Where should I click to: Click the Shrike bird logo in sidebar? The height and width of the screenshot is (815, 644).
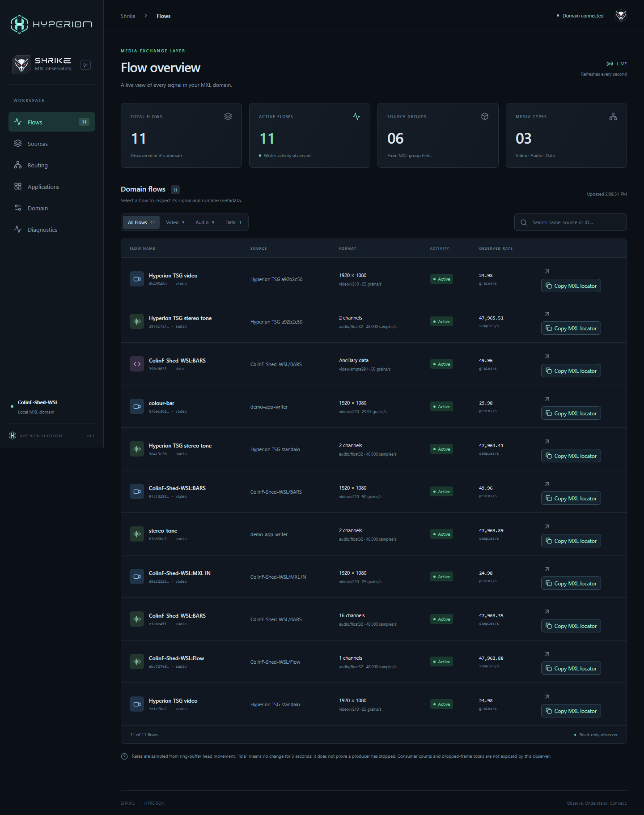(21, 64)
